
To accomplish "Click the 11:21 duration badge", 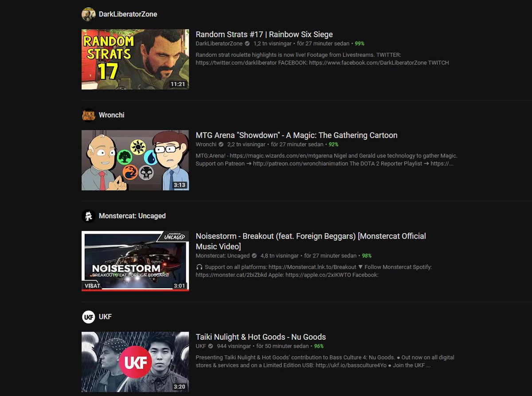I will [x=178, y=84].
